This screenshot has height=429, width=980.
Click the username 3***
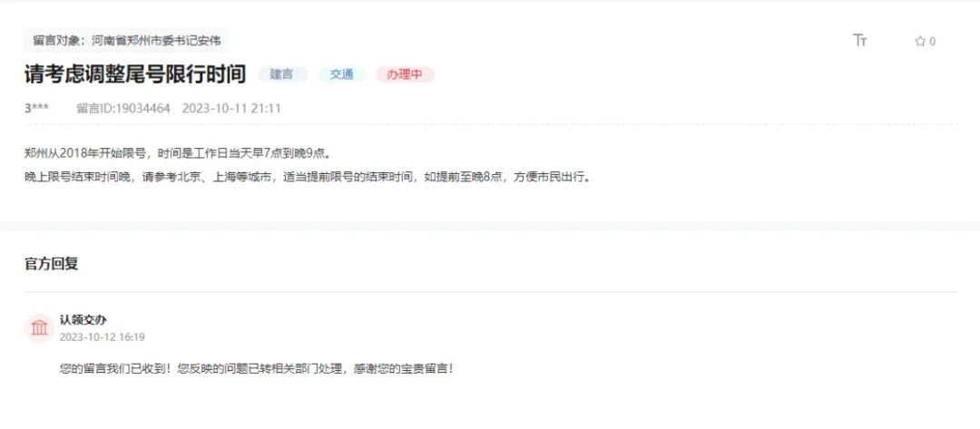(36, 109)
